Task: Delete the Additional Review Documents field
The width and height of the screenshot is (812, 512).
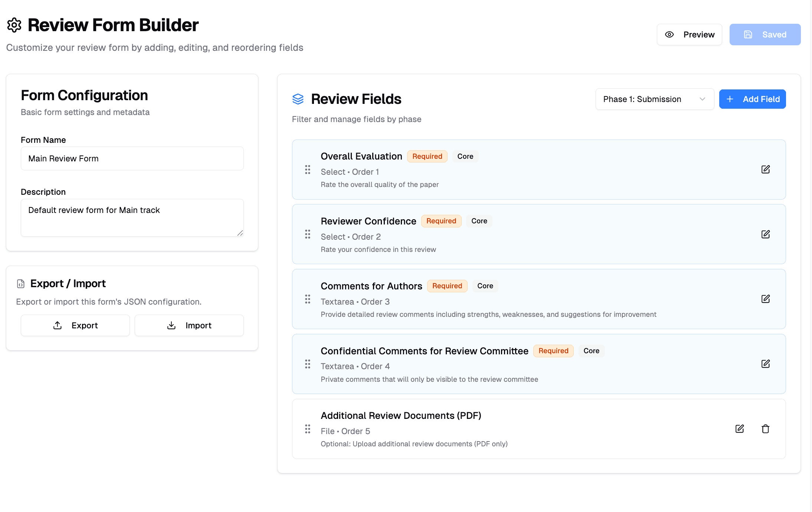Action: 766,429
